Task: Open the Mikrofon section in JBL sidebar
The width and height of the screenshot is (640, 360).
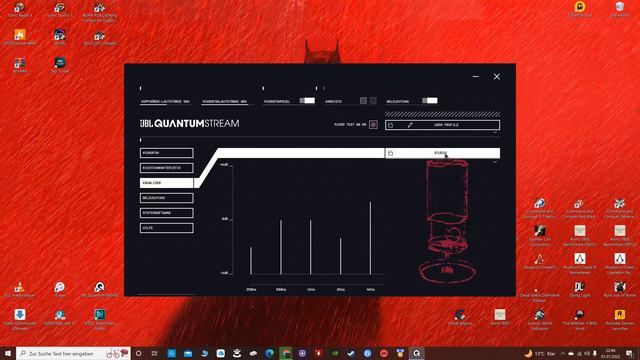Action: click(167, 153)
